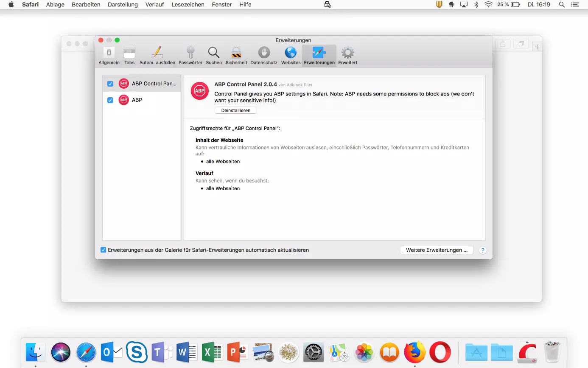Viewport: 588px width, 368px height.
Task: Click the share button in Safari window
Action: point(503,44)
